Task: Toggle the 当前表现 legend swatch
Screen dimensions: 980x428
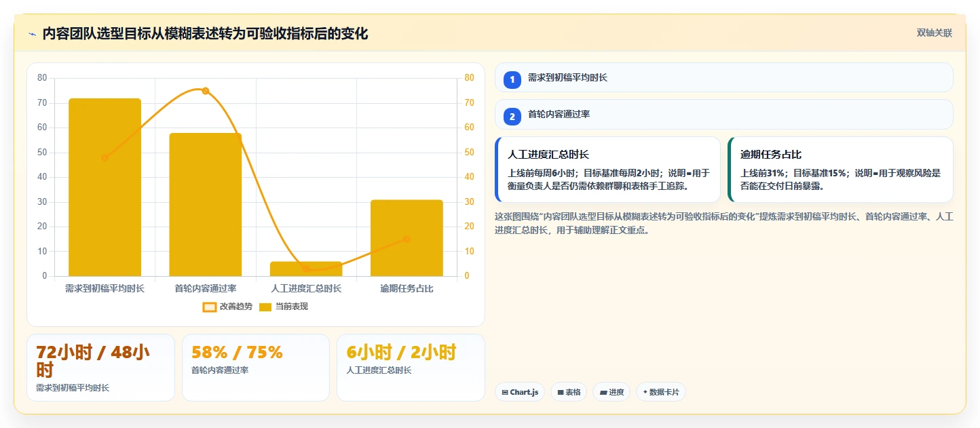Action: [x=265, y=307]
